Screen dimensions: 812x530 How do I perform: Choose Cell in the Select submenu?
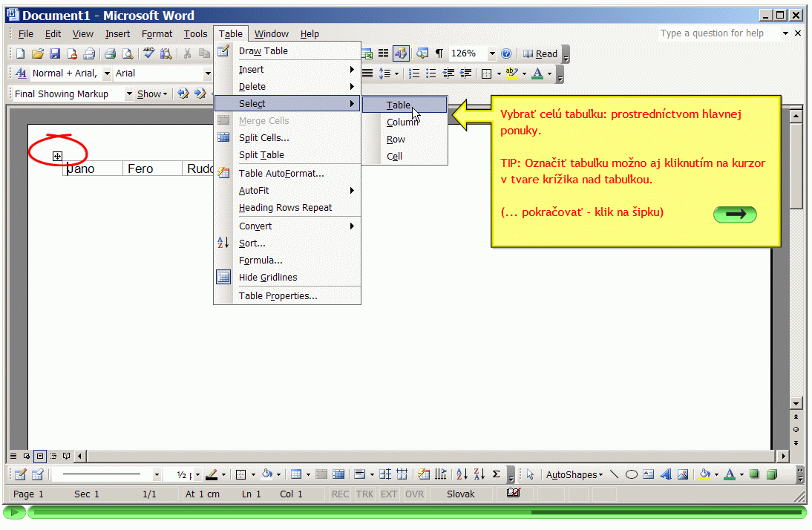click(x=404, y=157)
